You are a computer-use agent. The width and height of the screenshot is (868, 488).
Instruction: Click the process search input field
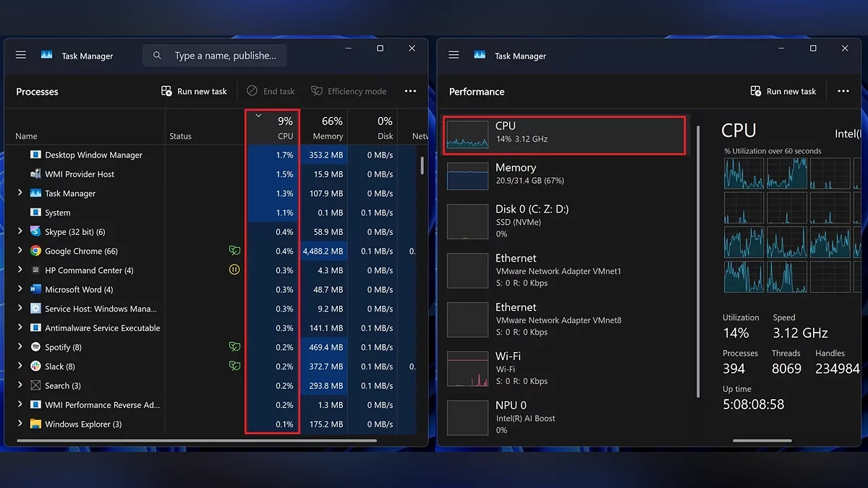tap(215, 56)
